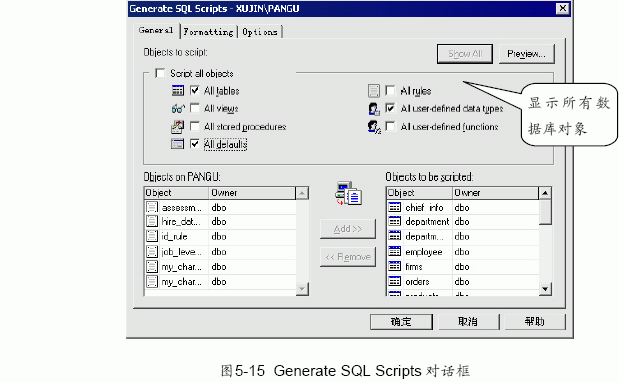
Task: Click up arrow of Objects on PANGU scrollbar
Action: [302, 193]
